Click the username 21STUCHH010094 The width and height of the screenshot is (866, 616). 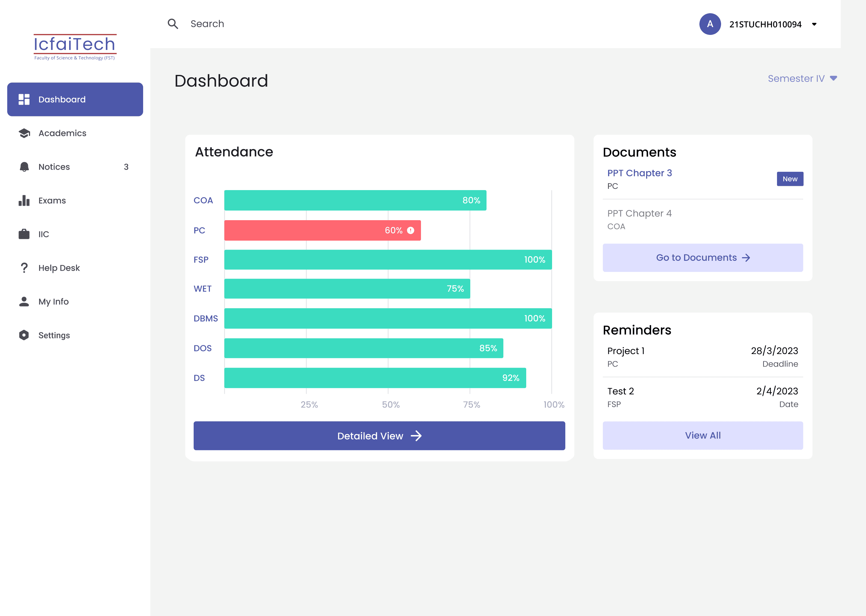point(765,24)
